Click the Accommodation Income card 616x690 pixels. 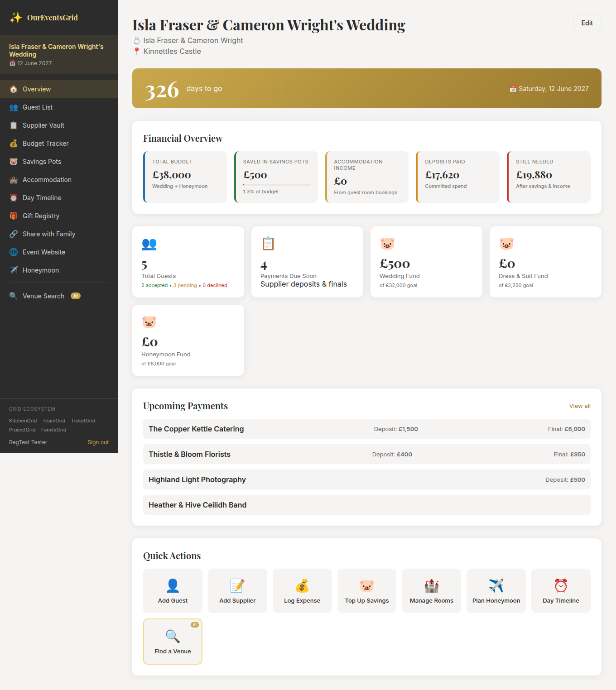point(367,177)
